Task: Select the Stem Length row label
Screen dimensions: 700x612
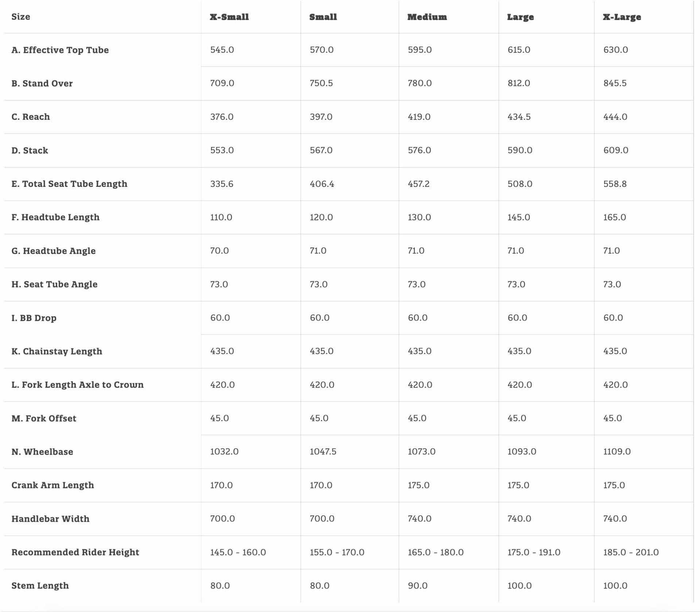Action: (40, 585)
